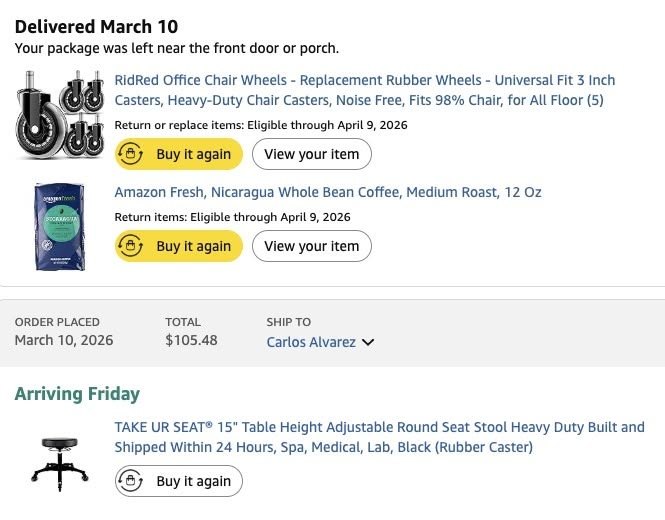Click the chevron next to Carlos Alvarez
Screen dimensions: 665x520
tap(368, 342)
